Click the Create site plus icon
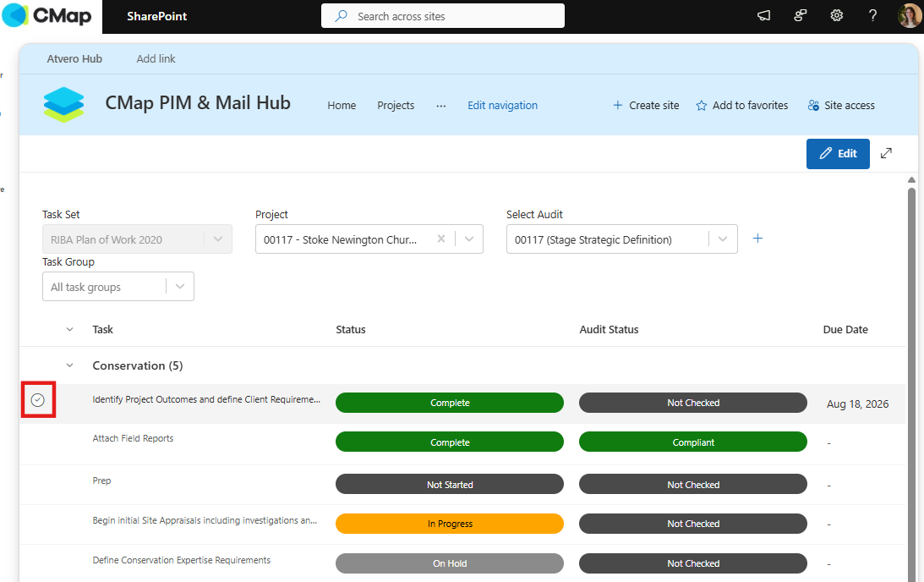 [618, 105]
